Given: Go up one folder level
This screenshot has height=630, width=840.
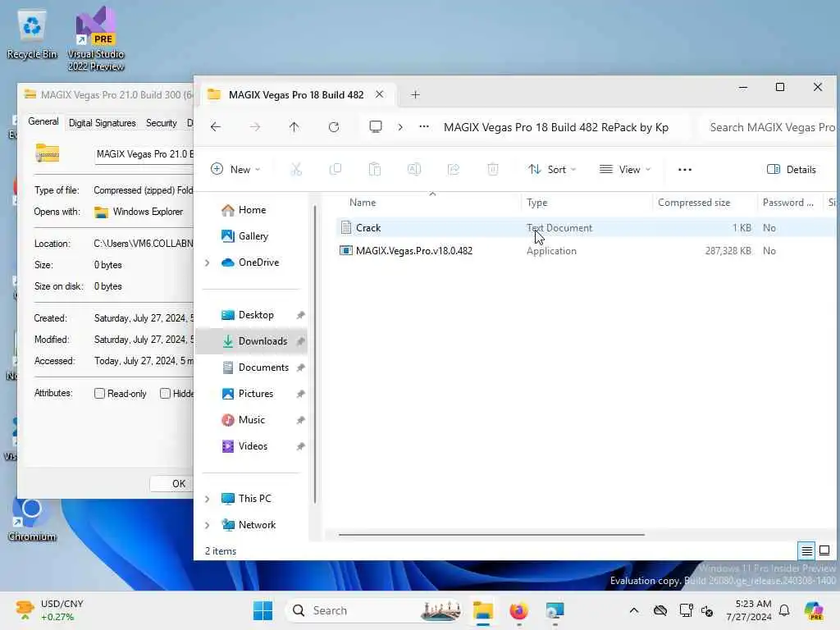Looking at the screenshot, I should 294,127.
